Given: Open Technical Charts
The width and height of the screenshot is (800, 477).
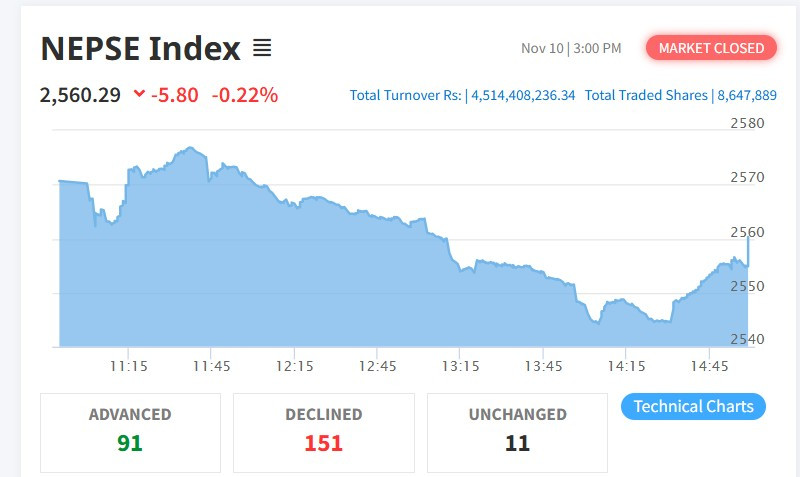Looking at the screenshot, I should tap(694, 407).
